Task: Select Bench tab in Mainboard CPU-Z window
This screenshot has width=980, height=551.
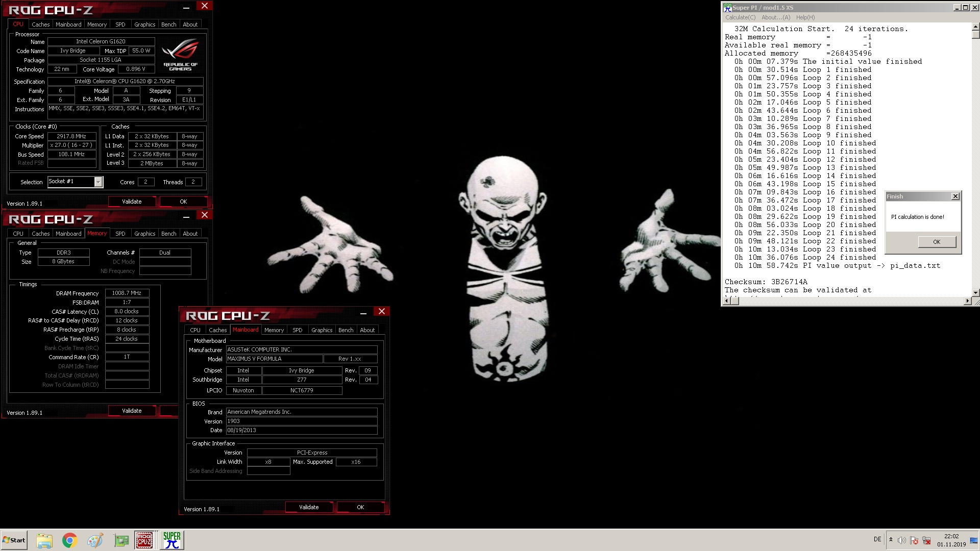Action: pyautogui.click(x=346, y=330)
